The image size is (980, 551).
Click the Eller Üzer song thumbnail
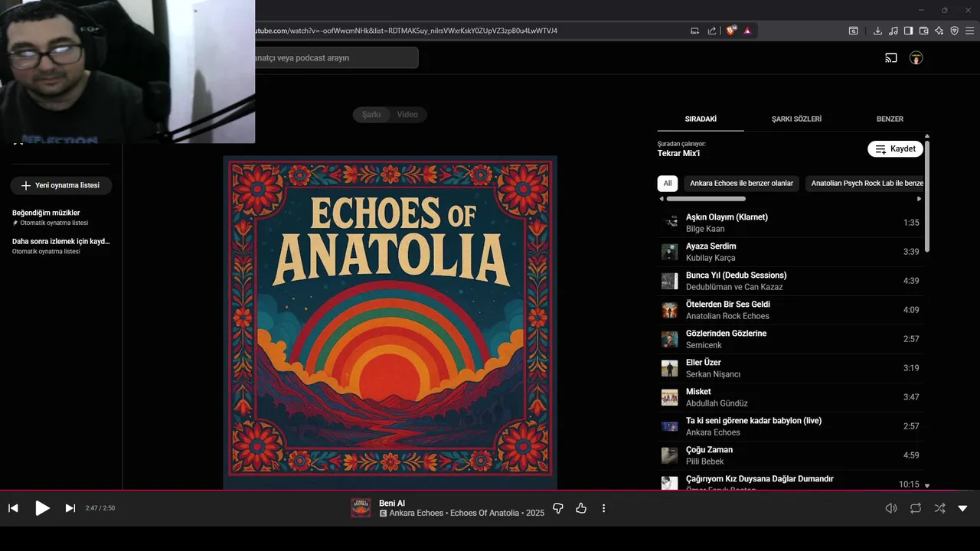(670, 368)
